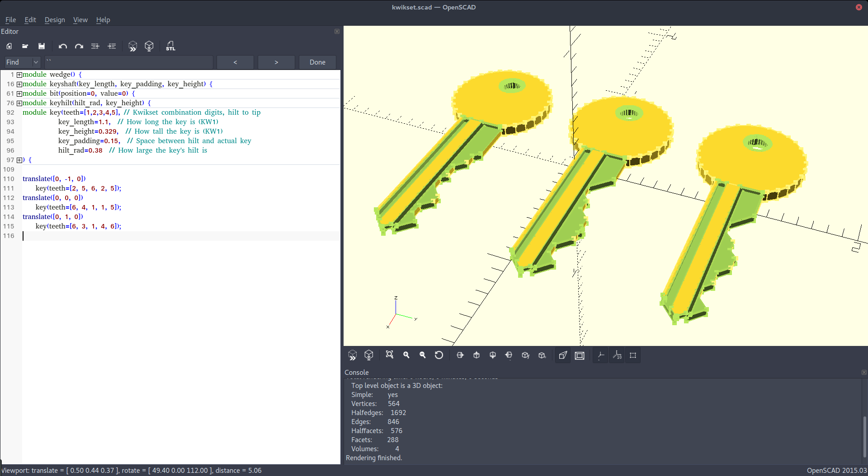Image resolution: width=868 pixels, height=476 pixels.
Task: Toggle Orthogonal projection
Action: click(580, 355)
